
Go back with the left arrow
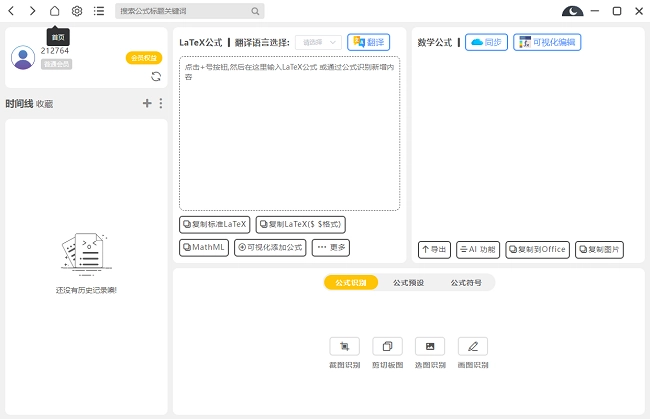click(x=12, y=11)
